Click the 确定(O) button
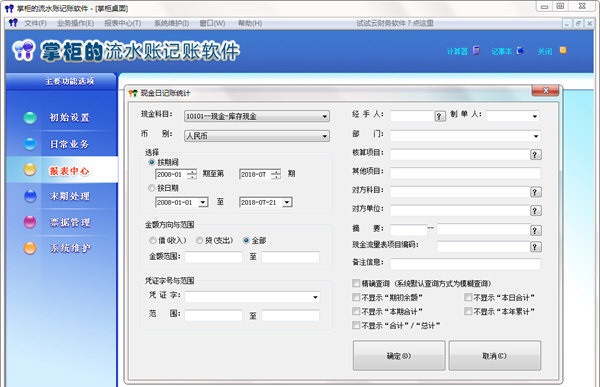This screenshot has width=600, height=387. pyautogui.click(x=399, y=356)
